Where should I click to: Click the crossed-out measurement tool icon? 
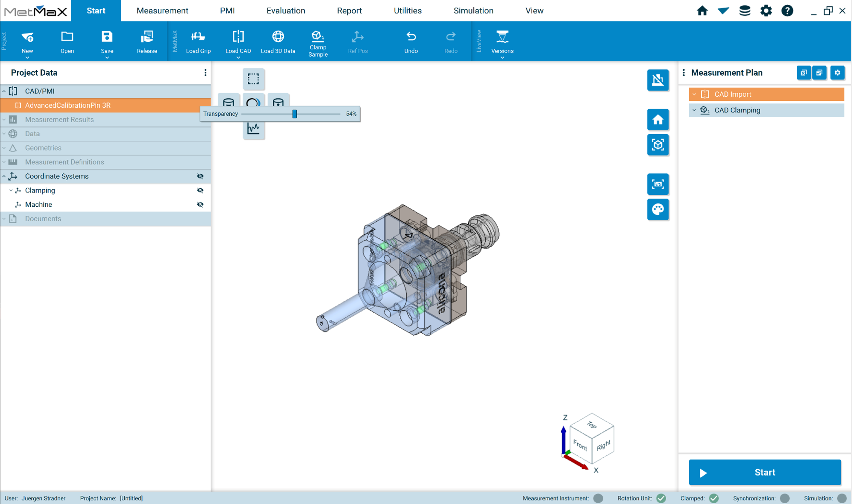[x=658, y=80]
